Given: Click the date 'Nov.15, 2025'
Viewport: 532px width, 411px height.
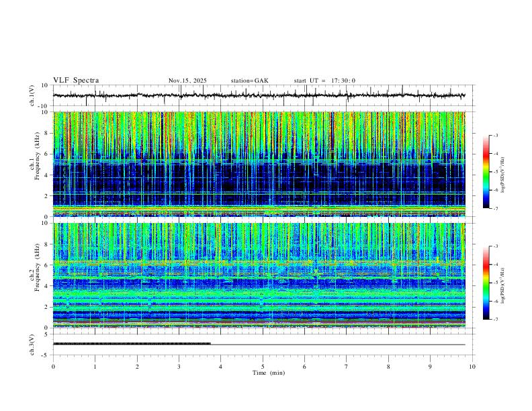Looking at the screenshot, I should tap(187, 81).
